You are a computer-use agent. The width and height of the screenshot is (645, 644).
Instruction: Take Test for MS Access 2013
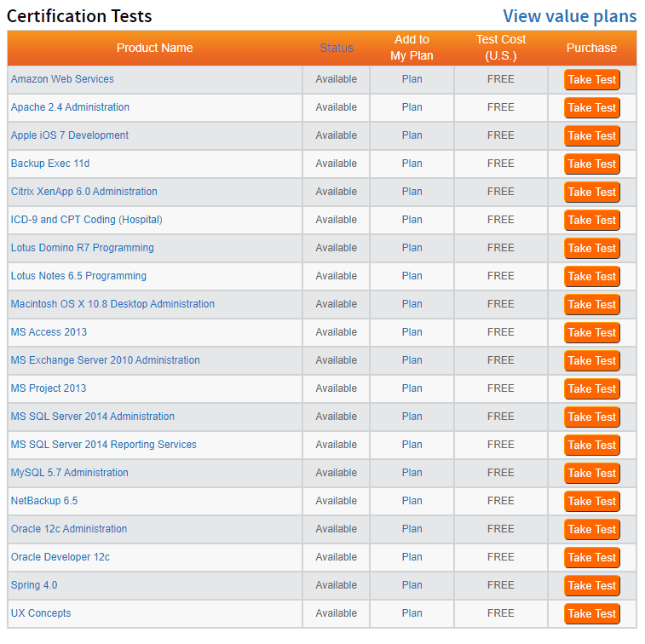tap(591, 332)
